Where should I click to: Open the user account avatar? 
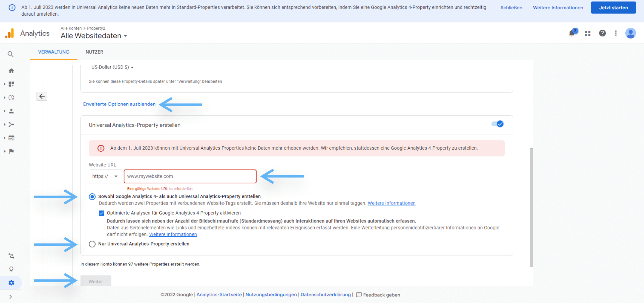(630, 33)
